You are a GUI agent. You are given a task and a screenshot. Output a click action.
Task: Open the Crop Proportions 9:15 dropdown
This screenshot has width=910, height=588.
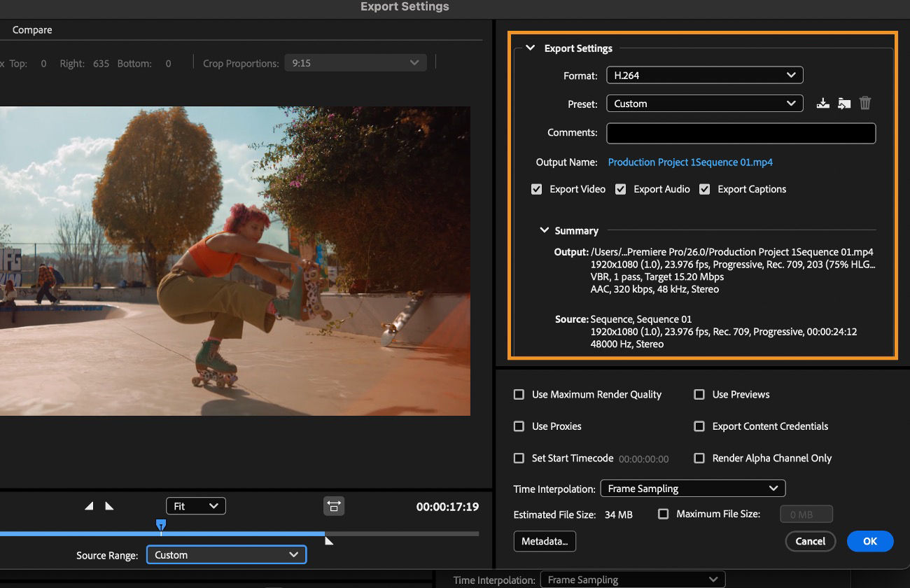pyautogui.click(x=355, y=62)
